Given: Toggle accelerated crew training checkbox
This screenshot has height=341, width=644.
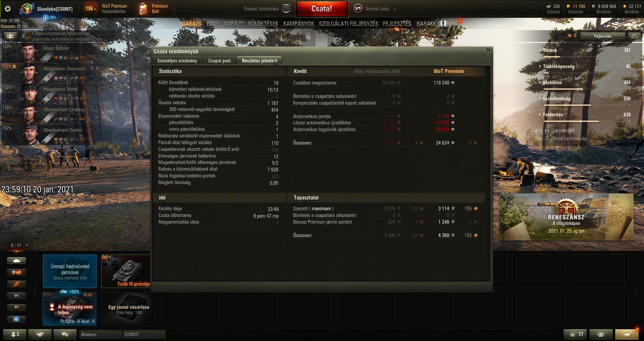Looking at the screenshot, I should coord(28,34).
